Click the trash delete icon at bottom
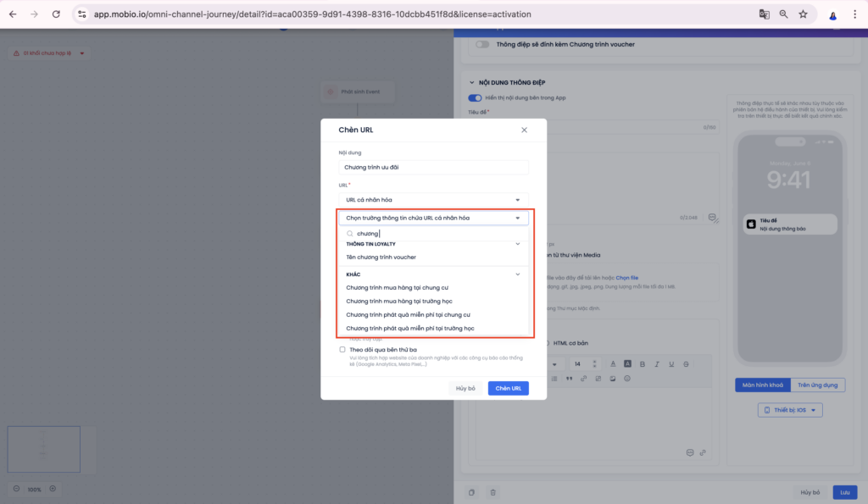The height and width of the screenshot is (504, 868). point(493,492)
